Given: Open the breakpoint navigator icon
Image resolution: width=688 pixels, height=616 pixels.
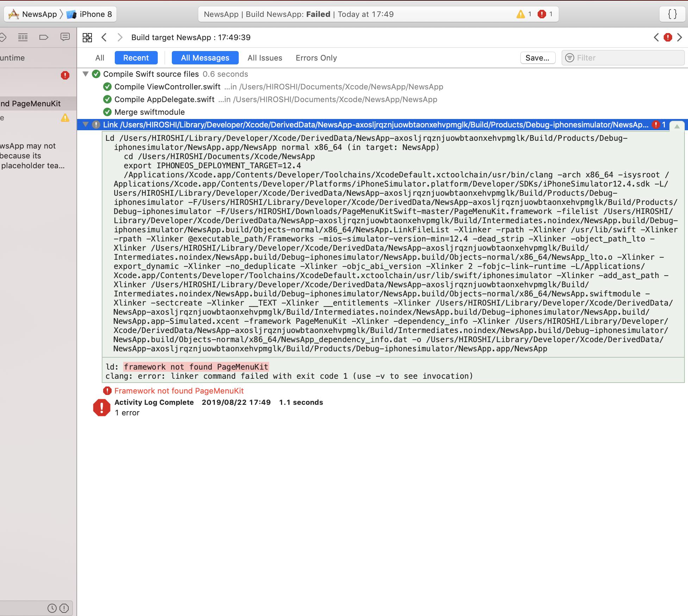Looking at the screenshot, I should pos(44,37).
